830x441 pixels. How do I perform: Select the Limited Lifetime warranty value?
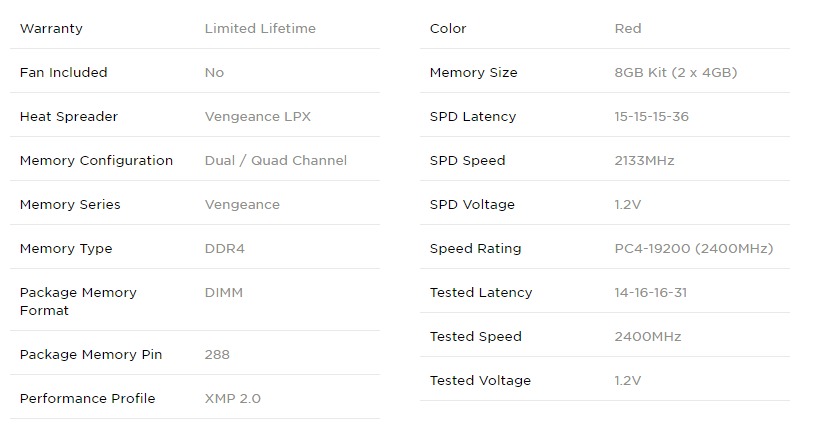(260, 29)
